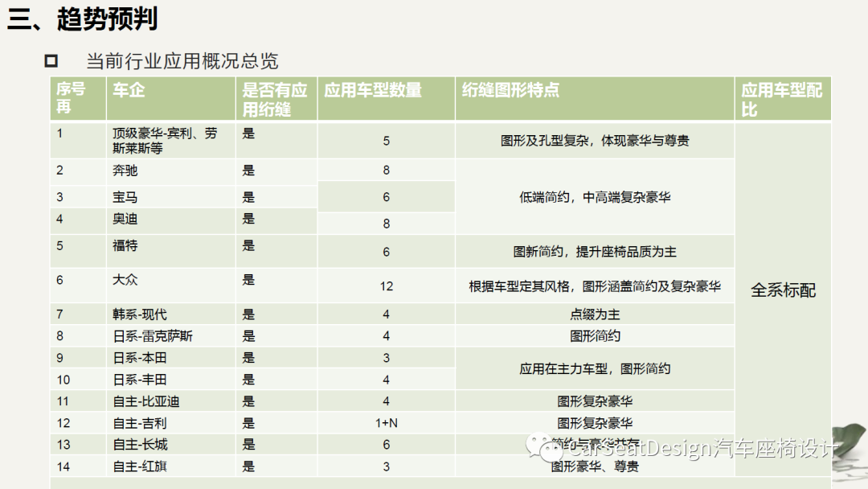Click the quantity 12 in the 大众 row

[387, 286]
